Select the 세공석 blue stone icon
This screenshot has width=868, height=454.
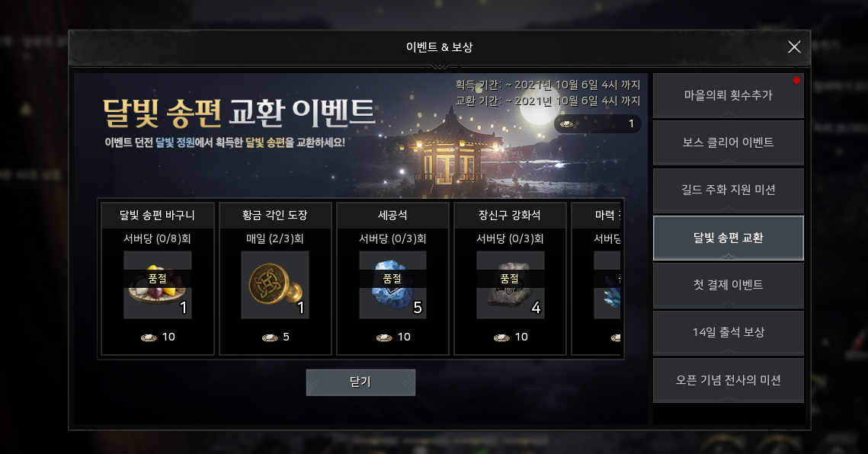point(392,285)
